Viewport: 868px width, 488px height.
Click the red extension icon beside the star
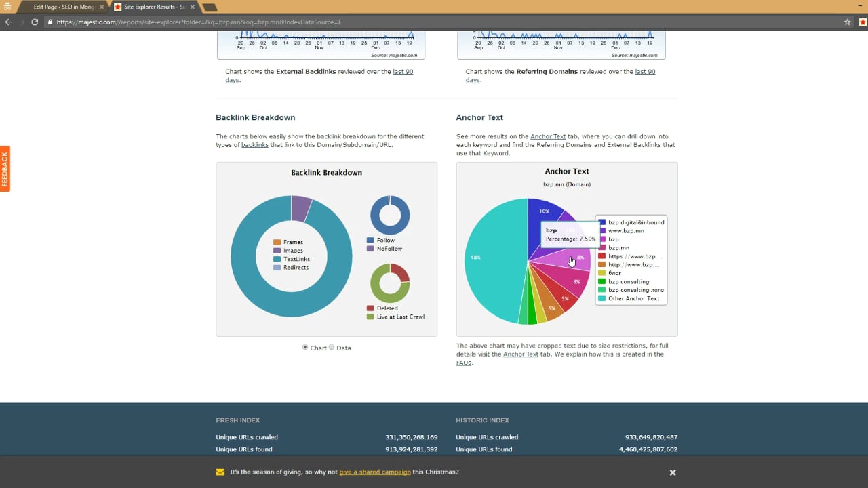862,22
